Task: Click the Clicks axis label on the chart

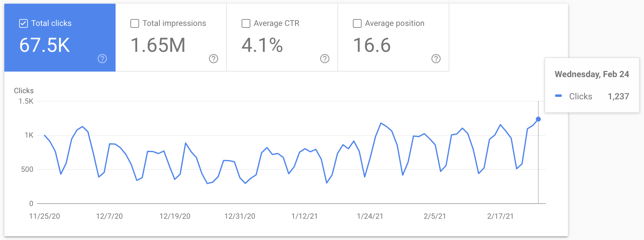Action: click(x=24, y=91)
